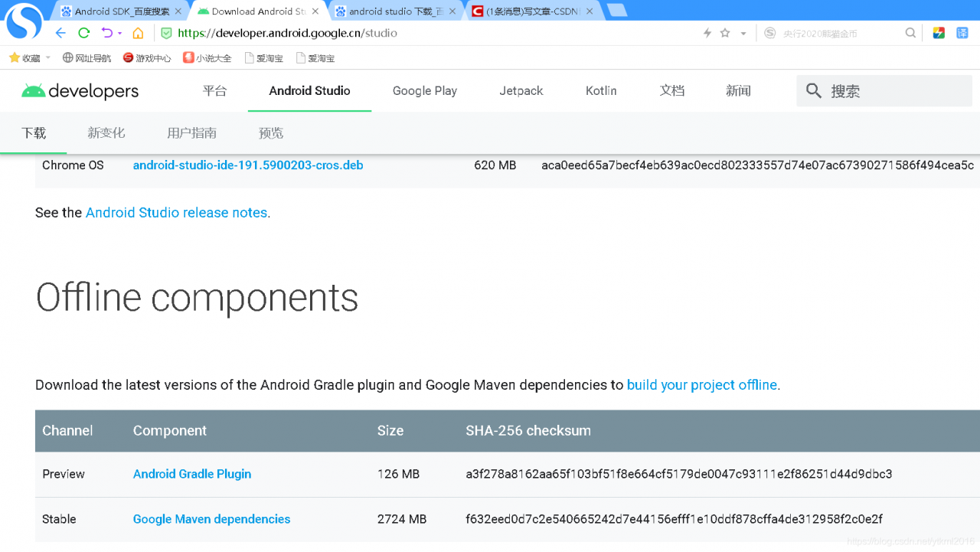
Task: Download Google Maven dependencies component
Action: 211,519
